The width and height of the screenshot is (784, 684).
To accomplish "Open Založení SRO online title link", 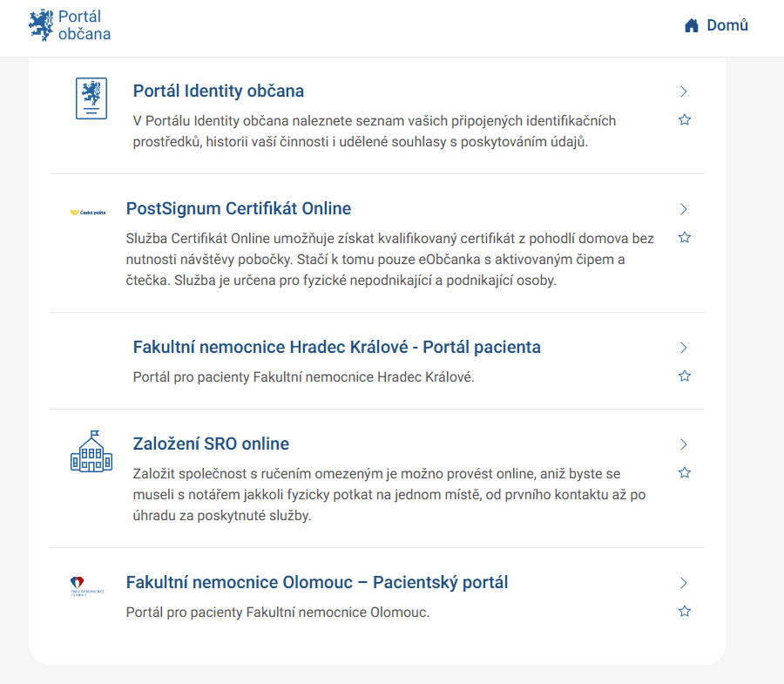I will [x=211, y=444].
